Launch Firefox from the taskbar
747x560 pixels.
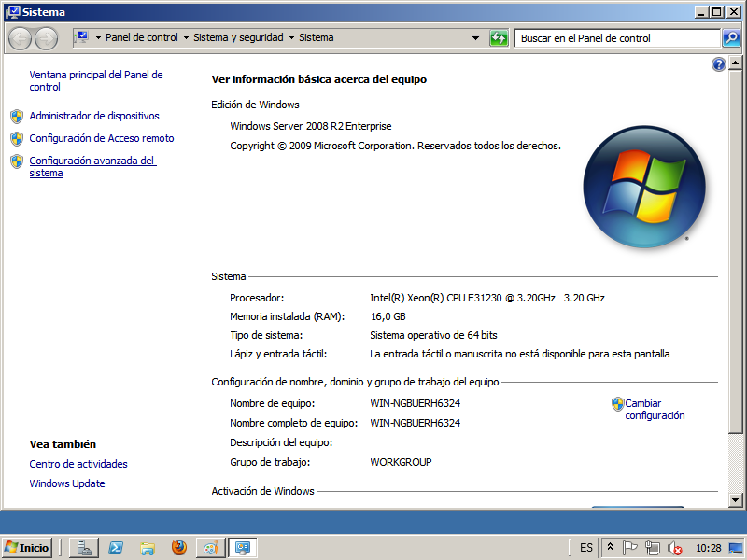179,548
